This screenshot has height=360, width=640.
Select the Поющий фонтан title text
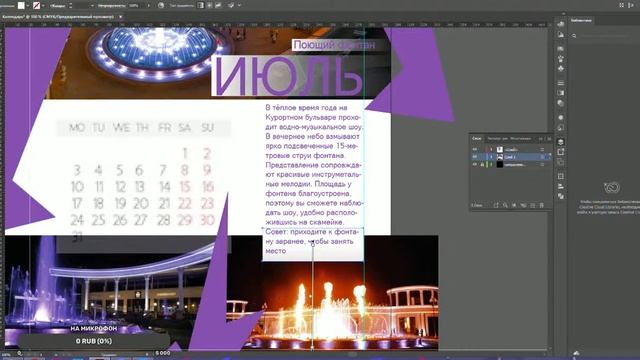[x=334, y=45]
